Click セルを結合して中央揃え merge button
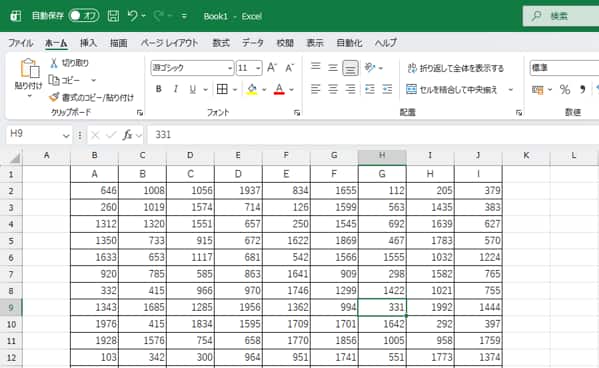This screenshot has width=599, height=368. point(452,90)
